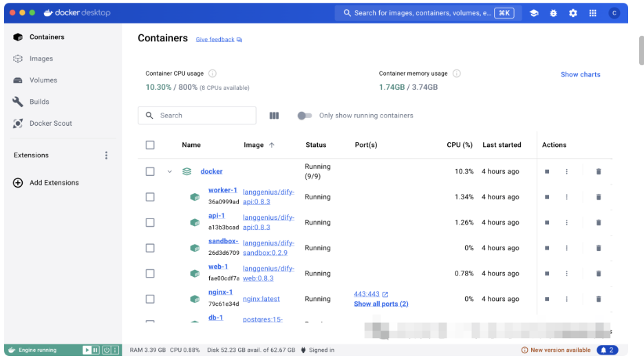Check the worker-1 row checkbox

coord(150,197)
